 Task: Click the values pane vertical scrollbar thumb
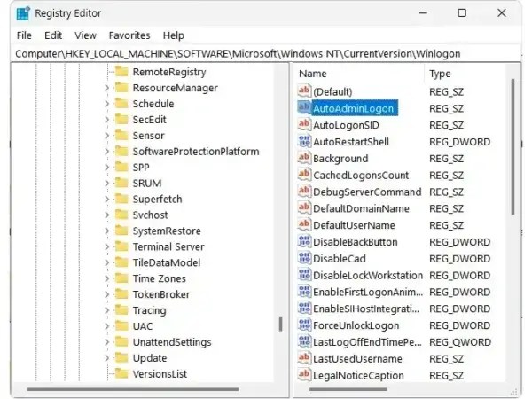513,146
